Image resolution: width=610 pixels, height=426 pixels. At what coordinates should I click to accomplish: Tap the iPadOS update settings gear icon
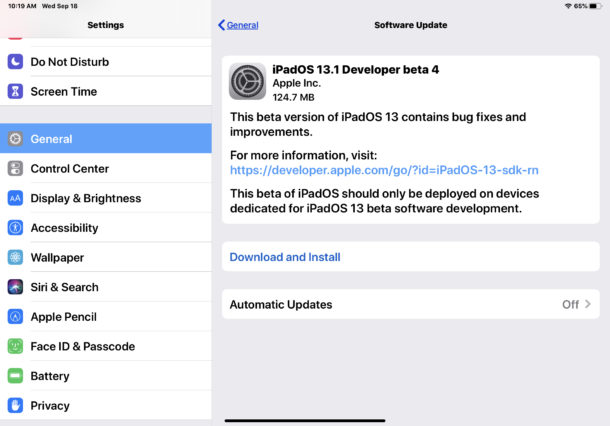click(x=247, y=82)
